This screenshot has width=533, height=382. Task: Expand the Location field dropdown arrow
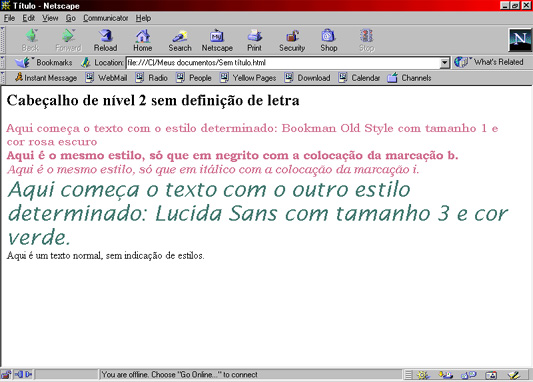pyautogui.click(x=444, y=63)
